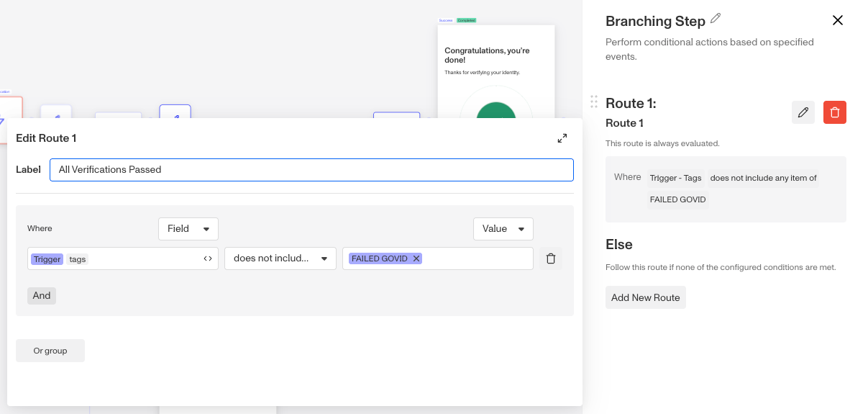Click the Trigger tags field
Screen dimensions: 868x414
(123, 258)
